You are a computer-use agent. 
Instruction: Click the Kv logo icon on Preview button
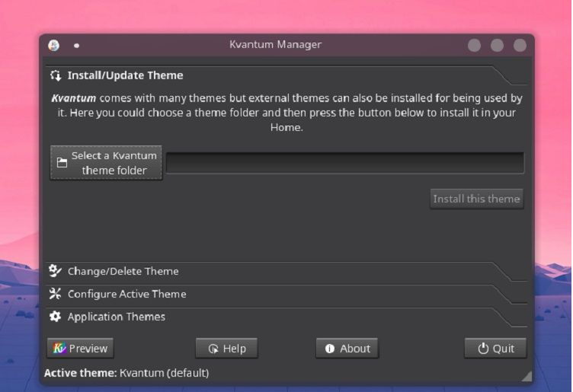(x=59, y=348)
